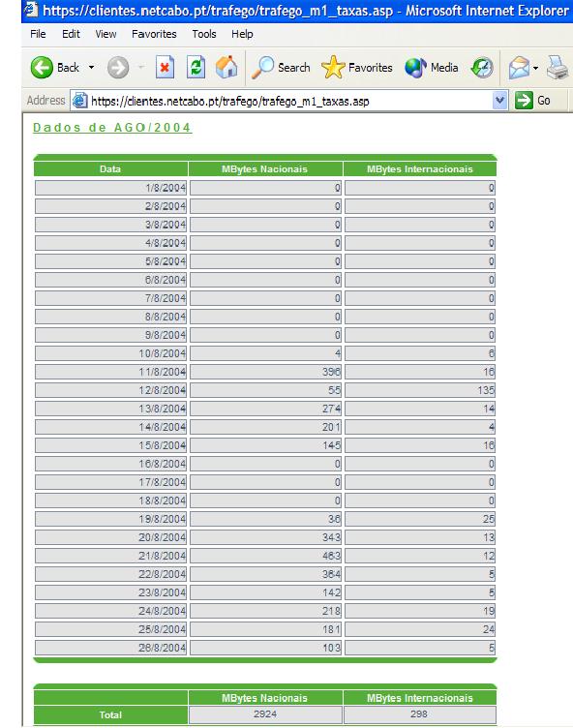Expand the Back button history dropdown arrow

(92, 68)
